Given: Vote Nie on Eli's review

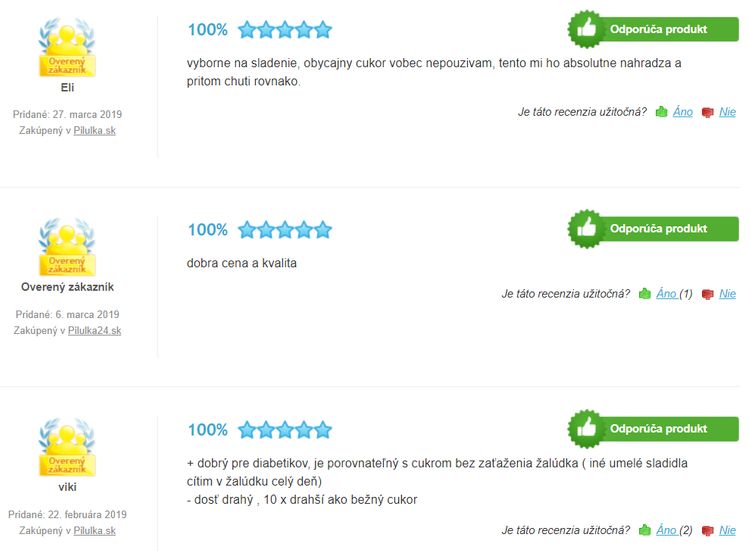Looking at the screenshot, I should (728, 112).
